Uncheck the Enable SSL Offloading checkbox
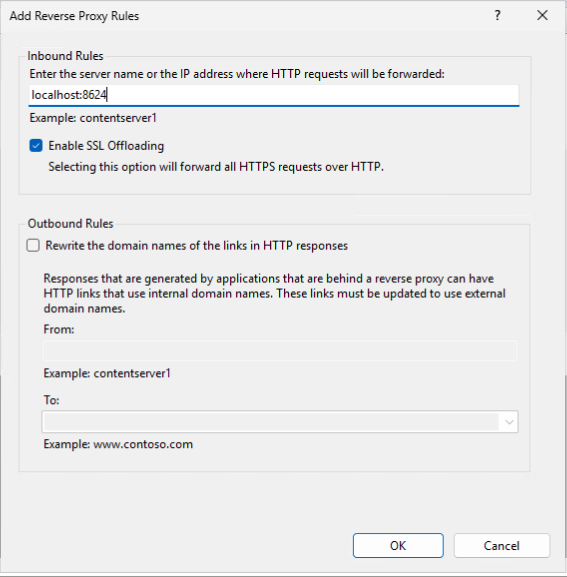567x577 pixels. coord(36,146)
